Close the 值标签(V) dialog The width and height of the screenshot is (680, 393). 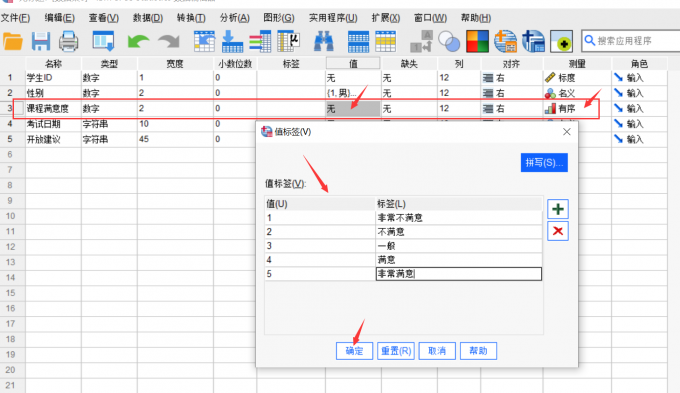click(x=566, y=132)
